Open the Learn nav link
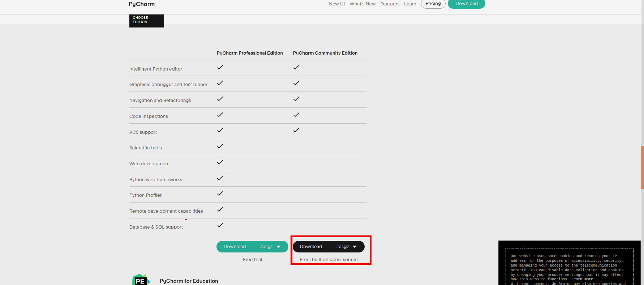 click(x=410, y=4)
